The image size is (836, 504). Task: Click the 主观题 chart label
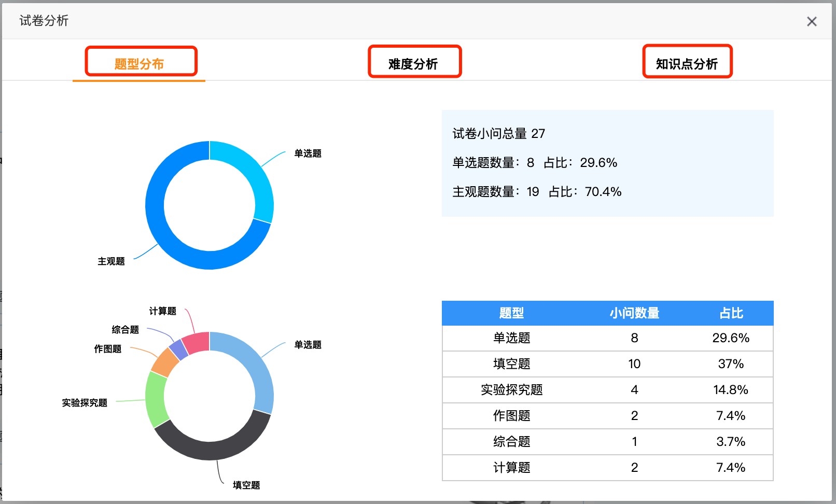pos(111,261)
